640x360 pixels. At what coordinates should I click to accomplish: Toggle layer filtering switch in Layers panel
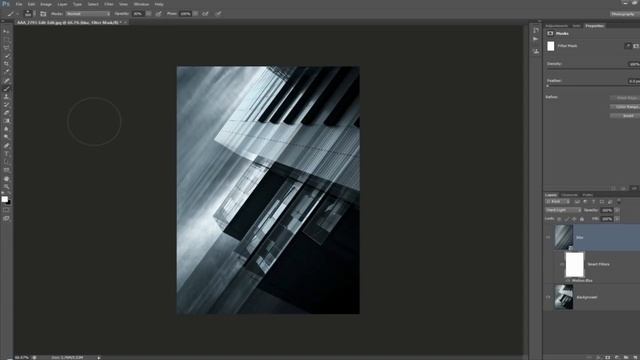click(x=619, y=202)
